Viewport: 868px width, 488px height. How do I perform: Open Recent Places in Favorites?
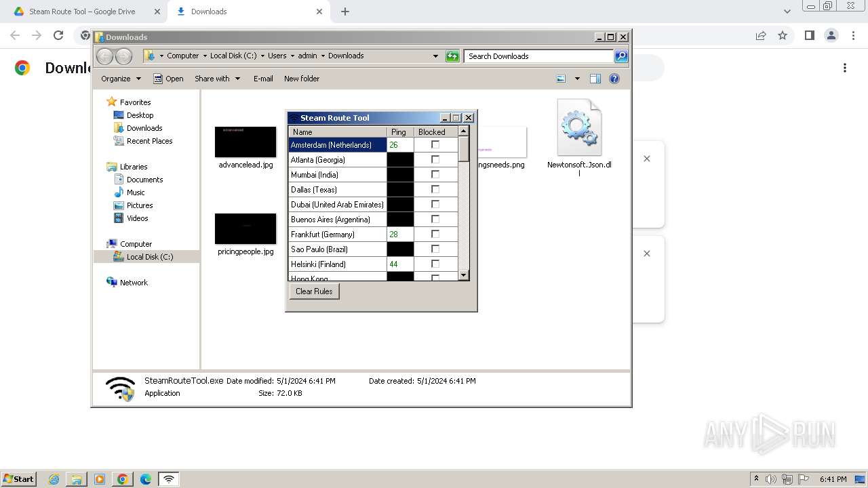pyautogui.click(x=149, y=141)
